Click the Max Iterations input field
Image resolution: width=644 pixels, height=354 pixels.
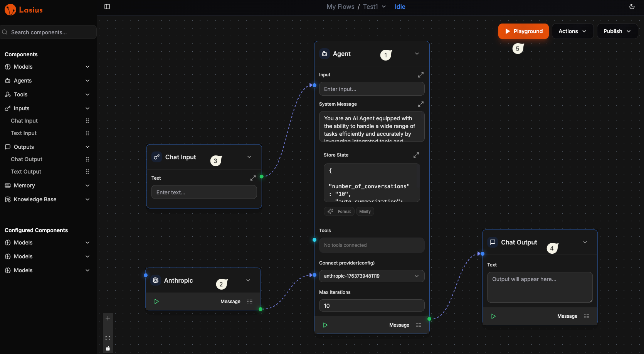click(371, 305)
